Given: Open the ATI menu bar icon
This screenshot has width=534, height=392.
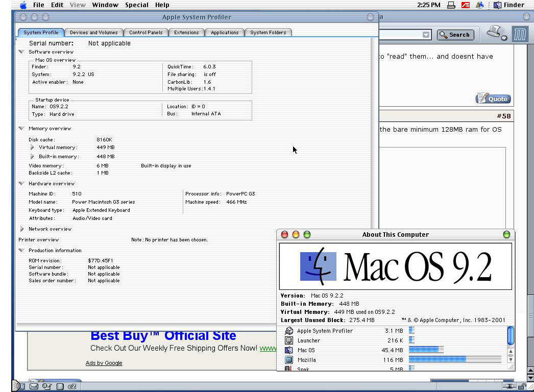Looking at the screenshot, I should click(466, 5).
